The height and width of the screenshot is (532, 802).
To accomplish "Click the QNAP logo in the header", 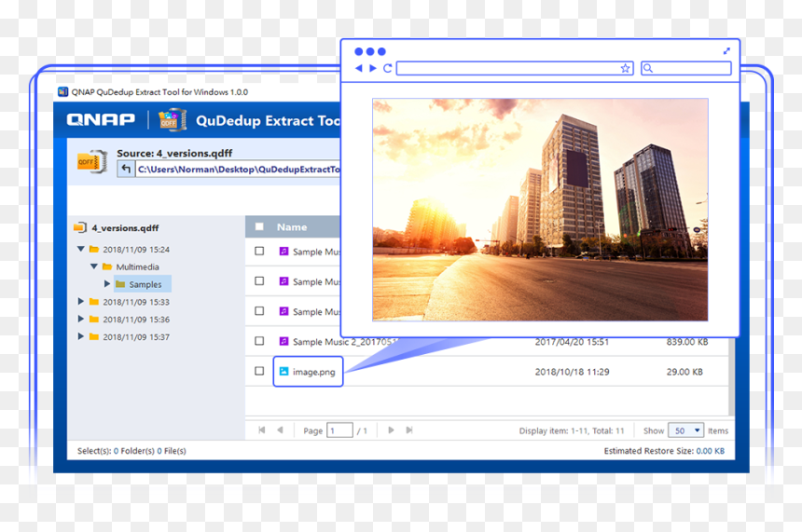I will [101, 119].
